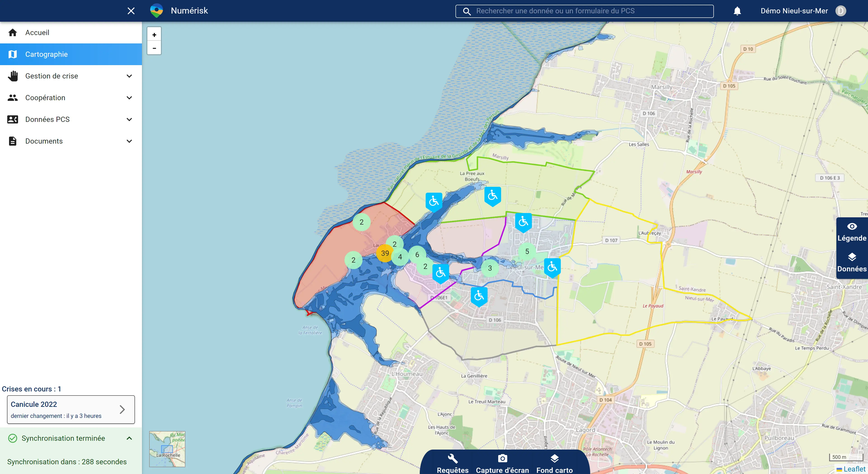The width and height of the screenshot is (868, 474).
Task: Open the Données layers panel
Action: 852,263
